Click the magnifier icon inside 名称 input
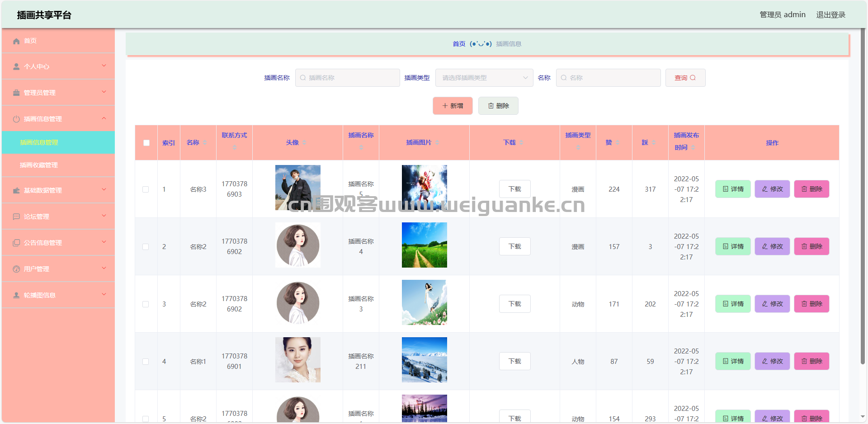The image size is (868, 424). point(564,78)
